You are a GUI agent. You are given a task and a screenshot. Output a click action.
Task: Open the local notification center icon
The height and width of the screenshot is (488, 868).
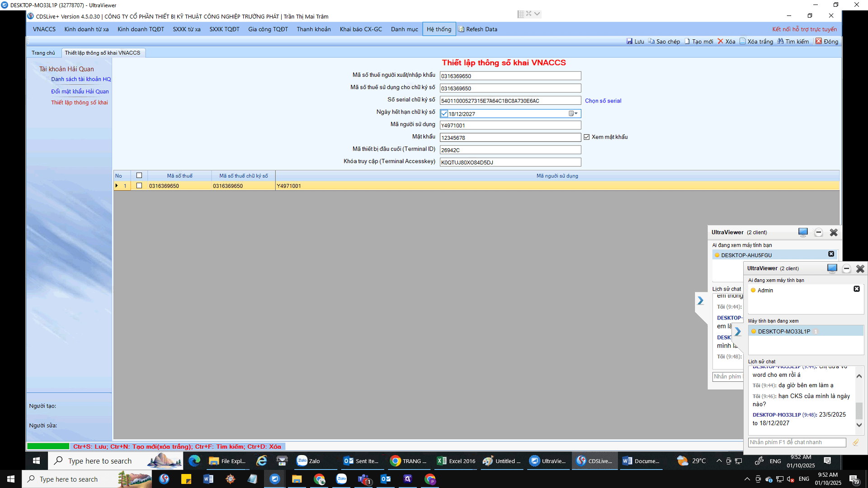pos(854,479)
